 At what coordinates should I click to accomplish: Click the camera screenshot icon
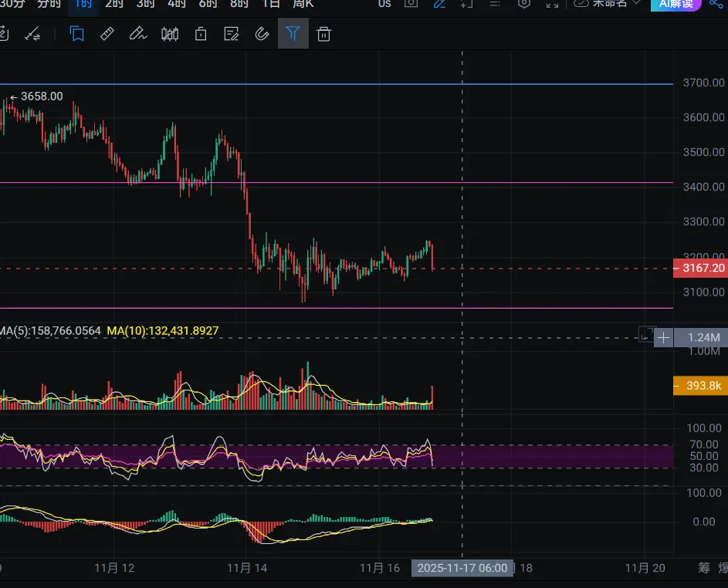[x=411, y=4]
